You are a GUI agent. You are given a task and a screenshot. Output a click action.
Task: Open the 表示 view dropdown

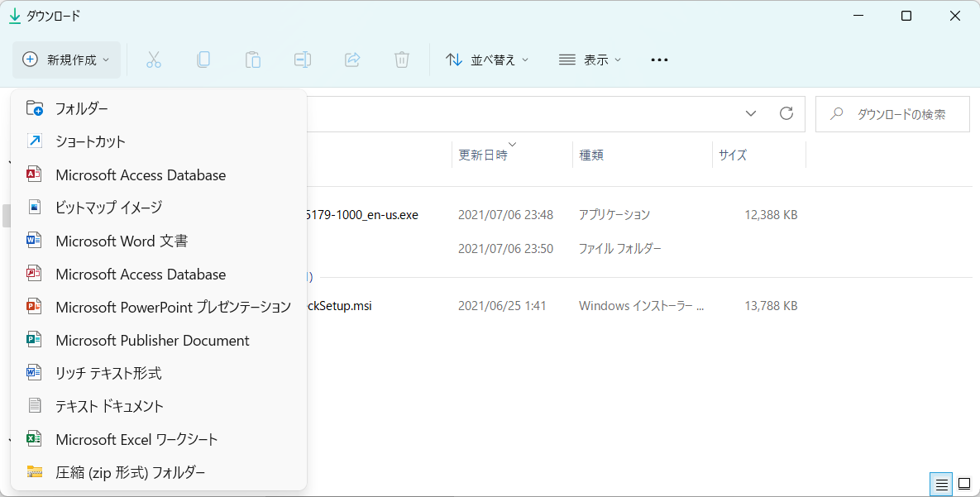(590, 60)
